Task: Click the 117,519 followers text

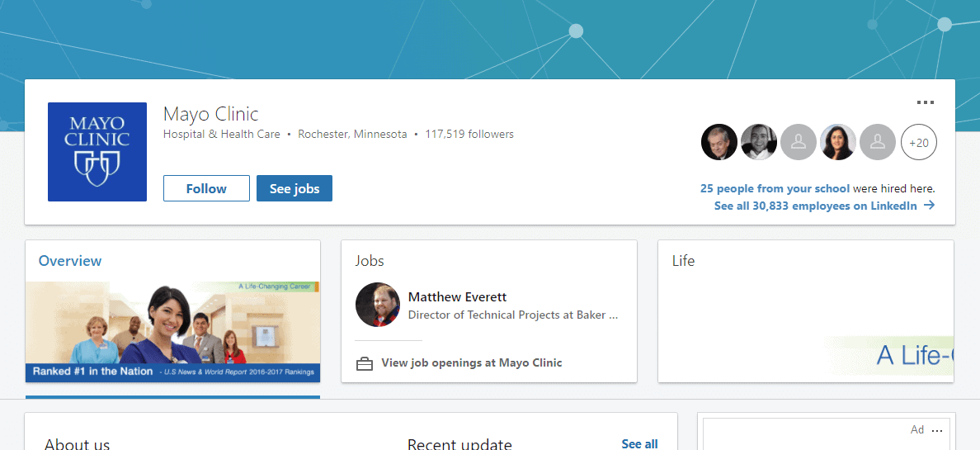Action: click(469, 134)
